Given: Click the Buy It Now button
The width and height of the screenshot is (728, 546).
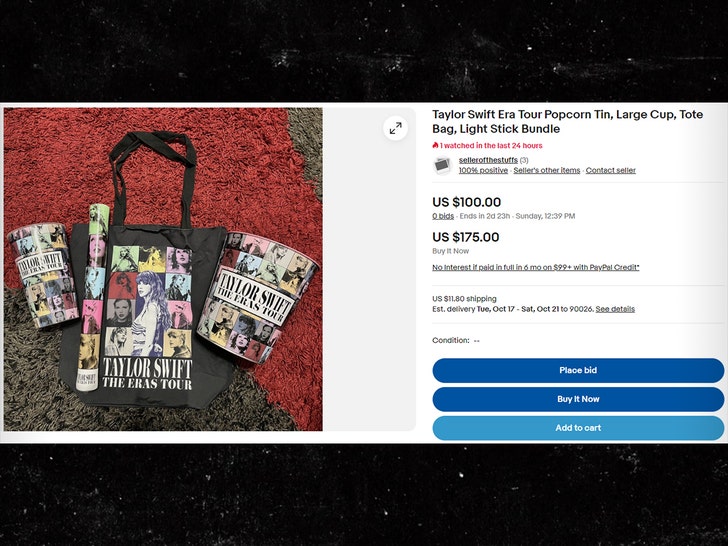Looking at the screenshot, I should [578, 399].
